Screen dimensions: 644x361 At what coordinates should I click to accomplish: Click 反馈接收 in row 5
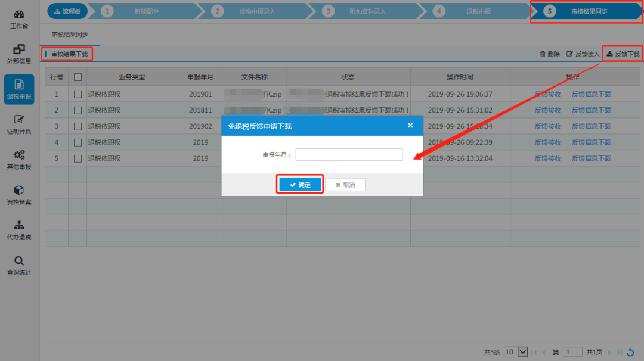[x=547, y=158]
